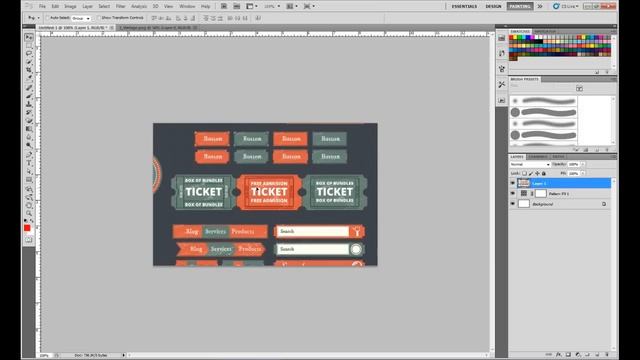640x360 pixels.
Task: Select the Horizontal Type tool
Action: [29, 163]
